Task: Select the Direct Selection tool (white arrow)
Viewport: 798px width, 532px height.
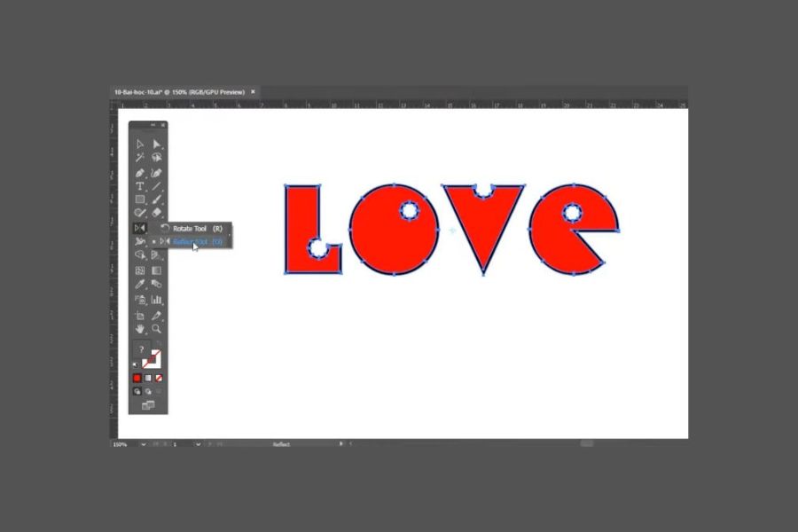Action: (x=156, y=144)
